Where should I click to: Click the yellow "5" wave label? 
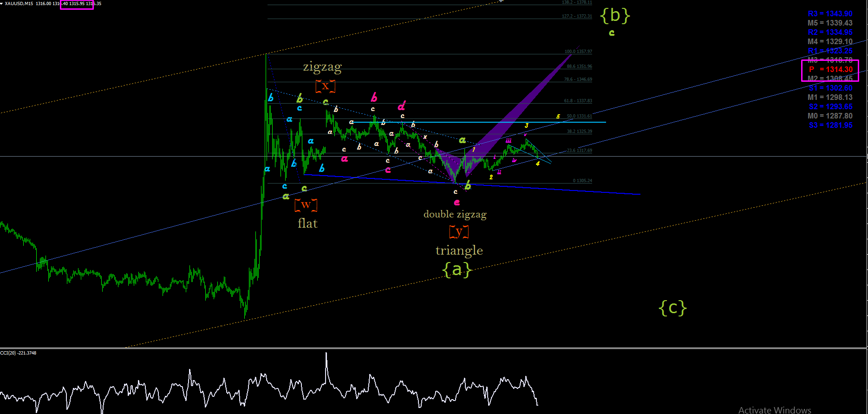558,117
